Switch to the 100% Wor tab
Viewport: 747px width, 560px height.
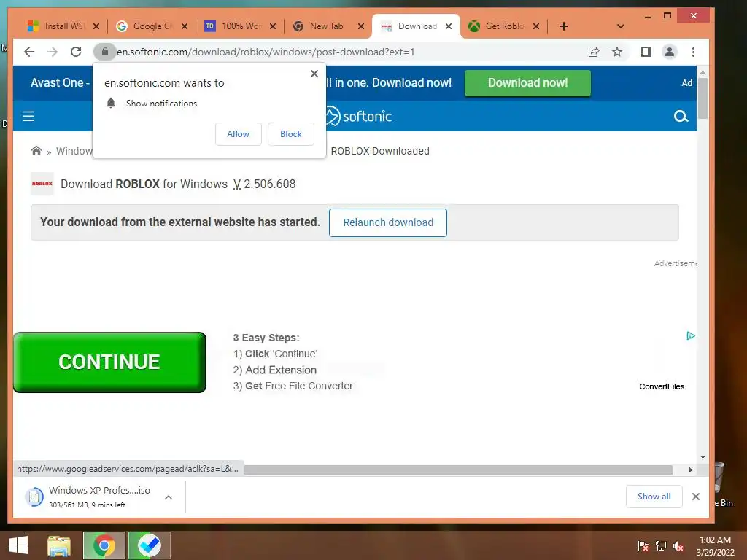pos(233,26)
